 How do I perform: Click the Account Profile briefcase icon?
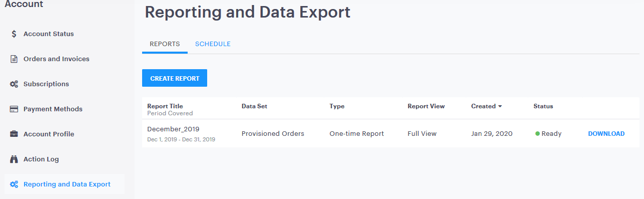click(14, 134)
